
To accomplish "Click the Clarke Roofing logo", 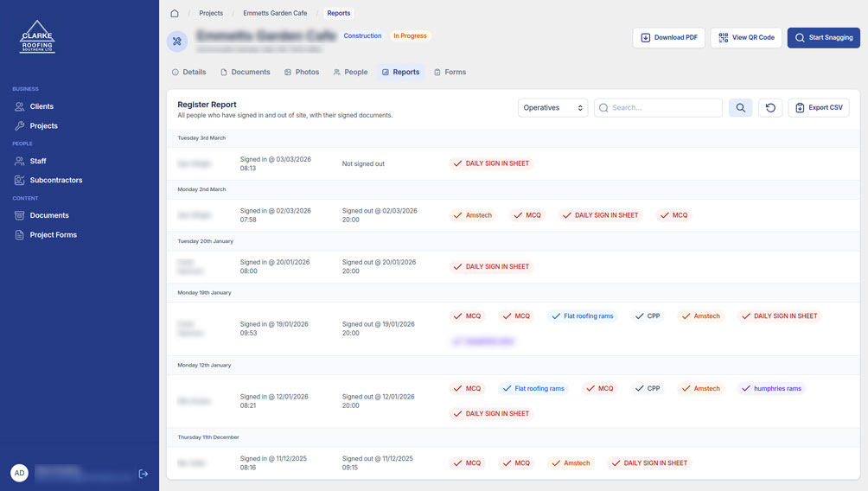I will tap(37, 37).
